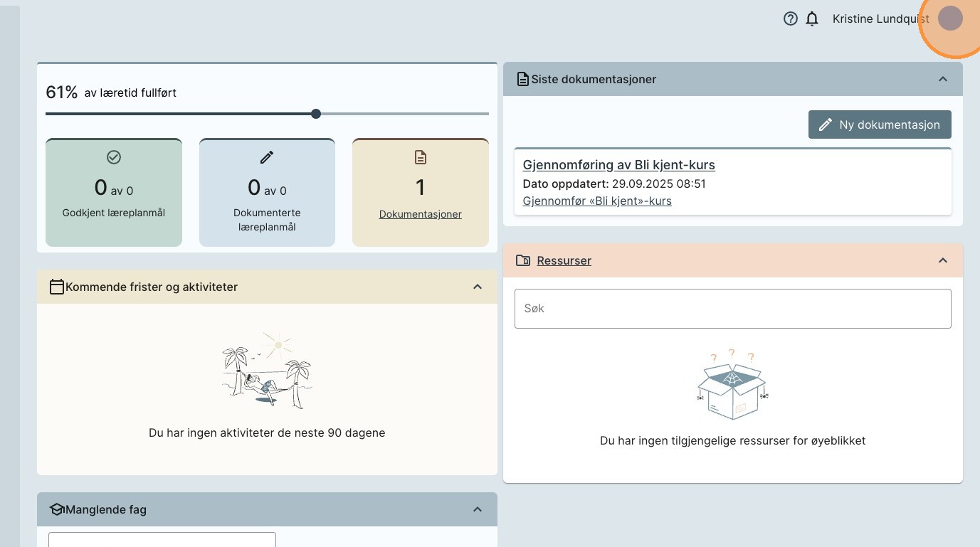
Task: Click the pencil icon in documented goals card
Action: point(267,157)
